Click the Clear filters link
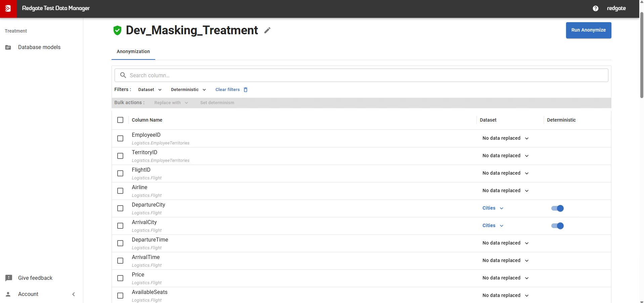Screen dimensions: 644x303 pos(227,90)
